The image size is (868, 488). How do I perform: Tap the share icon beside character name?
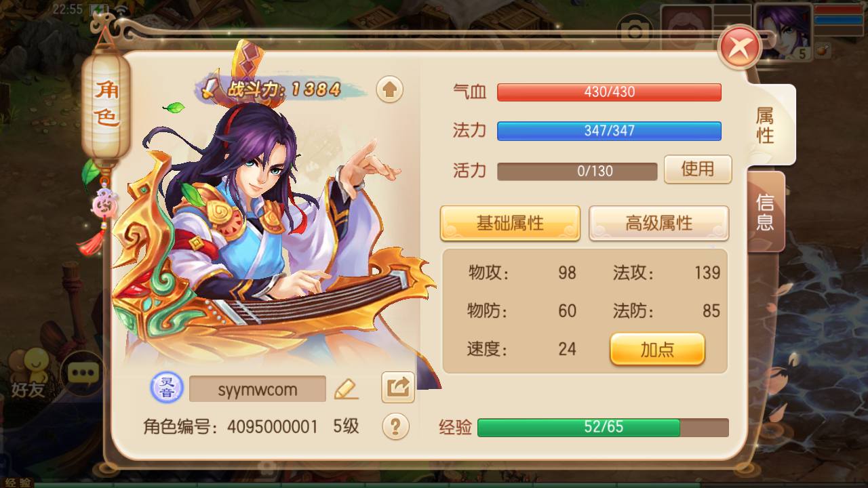tap(398, 388)
